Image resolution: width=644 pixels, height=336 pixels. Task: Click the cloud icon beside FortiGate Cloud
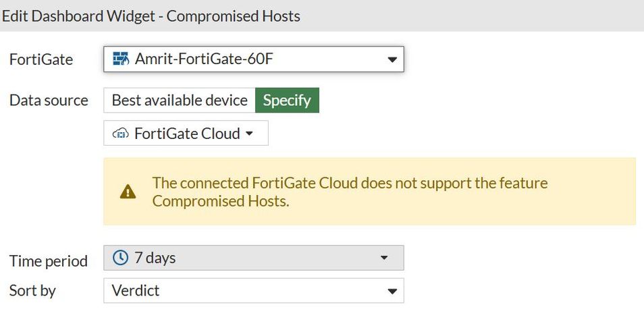click(120, 134)
